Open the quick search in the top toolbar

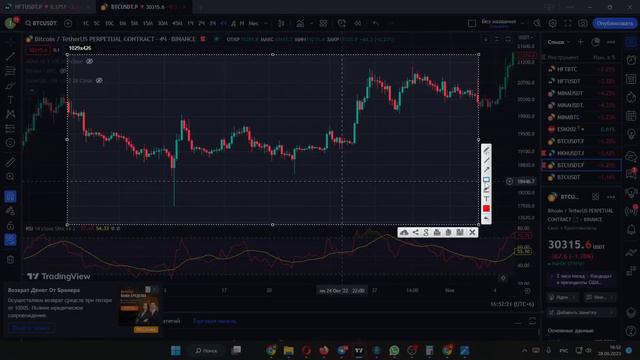(537, 23)
